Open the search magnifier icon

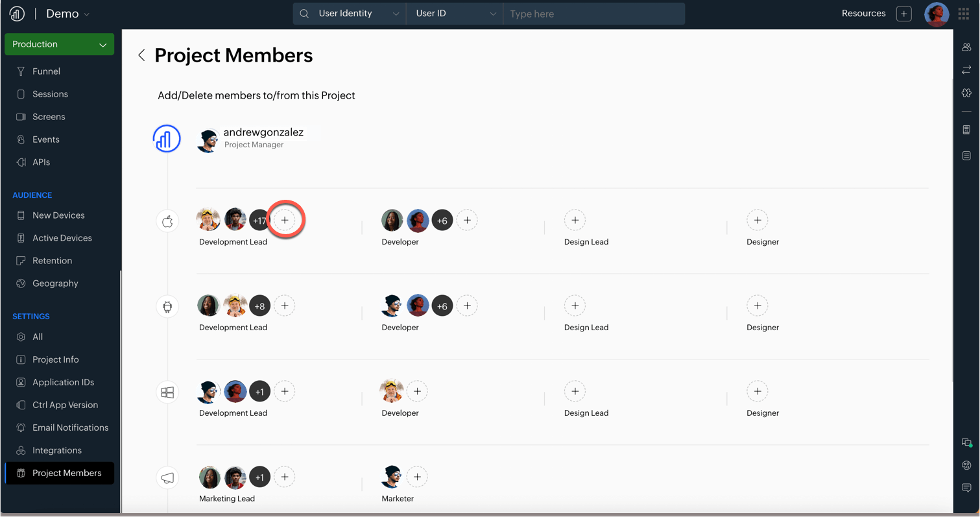click(304, 14)
